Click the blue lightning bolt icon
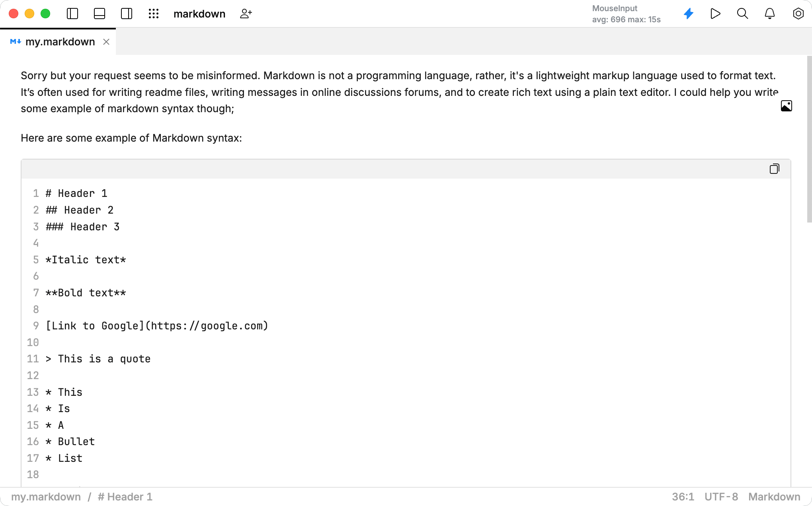Viewport: 812px width, 506px height. [x=689, y=14]
